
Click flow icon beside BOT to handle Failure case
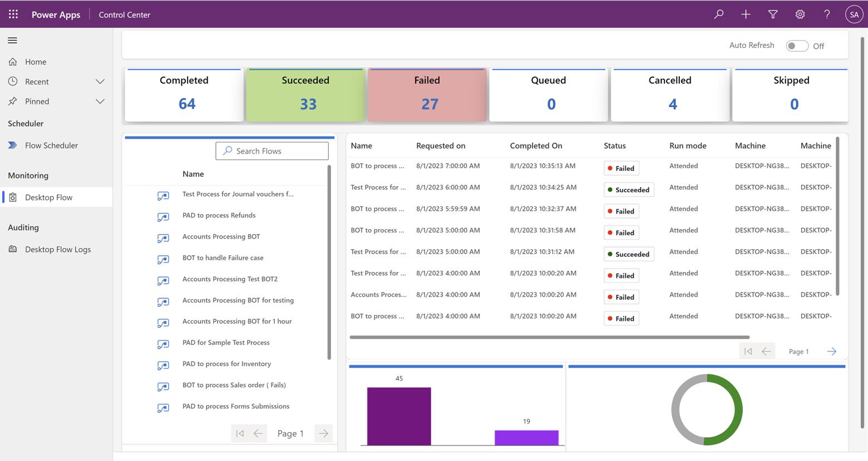163,259
